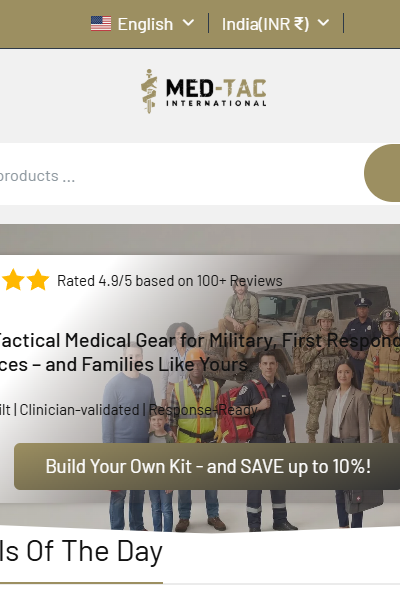Screen dimensions: 400x602
Task: Open the English language selector
Action: coord(143,24)
